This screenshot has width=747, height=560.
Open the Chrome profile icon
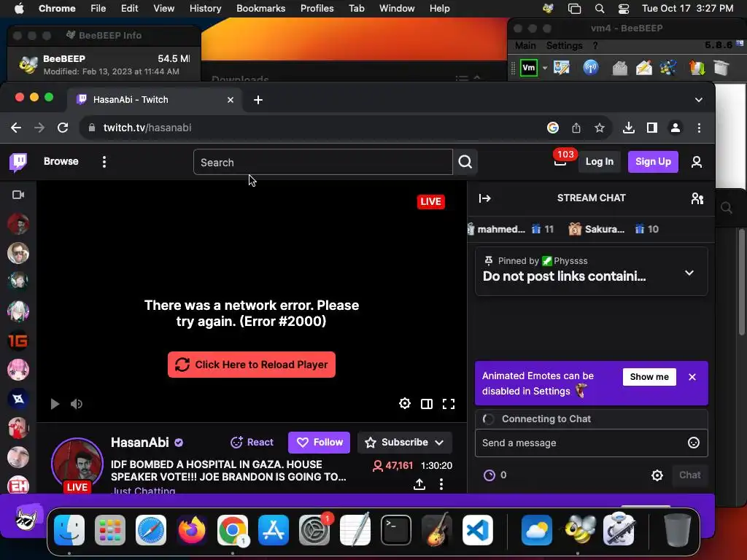point(675,128)
